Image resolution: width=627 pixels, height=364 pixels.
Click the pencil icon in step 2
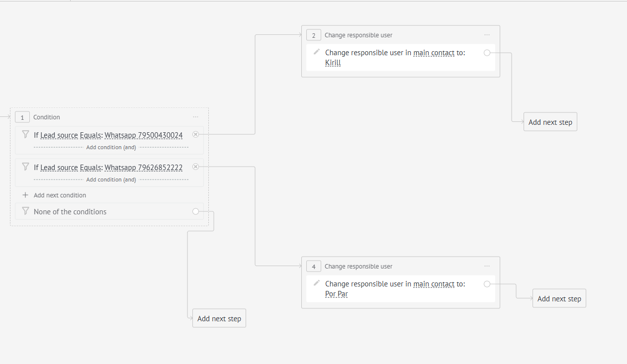[x=316, y=52]
